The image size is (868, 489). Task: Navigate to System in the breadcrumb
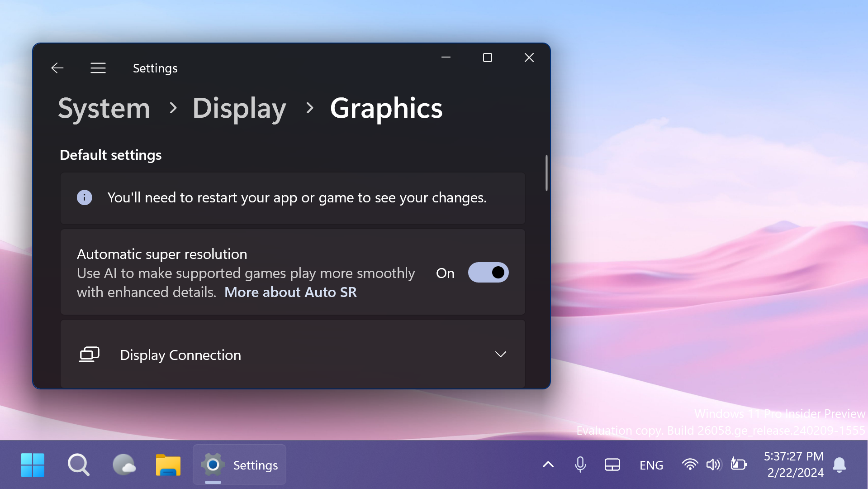(104, 108)
